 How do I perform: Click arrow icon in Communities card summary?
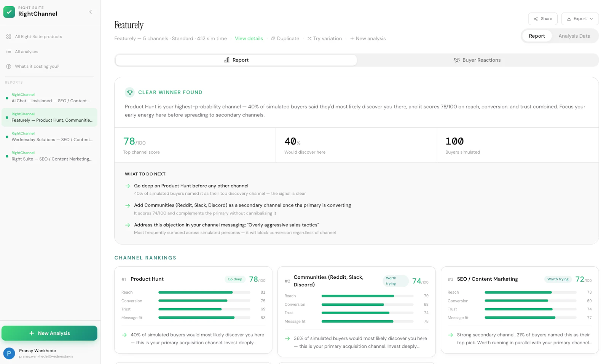[x=287, y=339]
